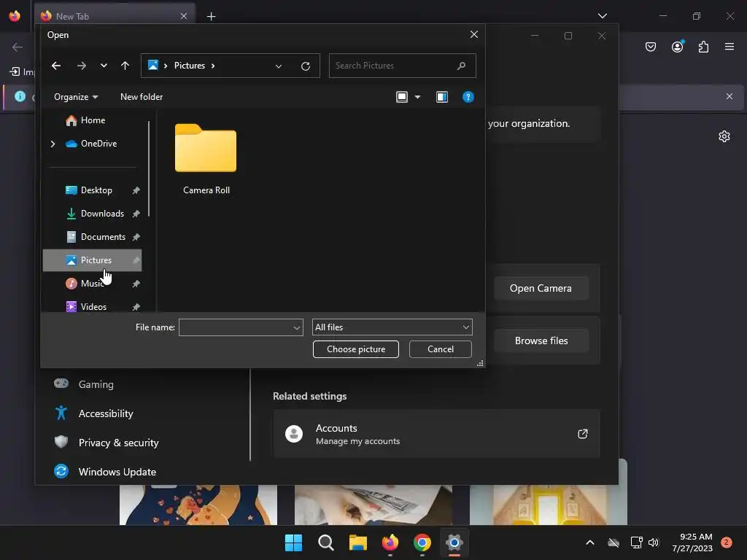Open Firefox application menu
This screenshot has width=747, height=560.
[729, 47]
